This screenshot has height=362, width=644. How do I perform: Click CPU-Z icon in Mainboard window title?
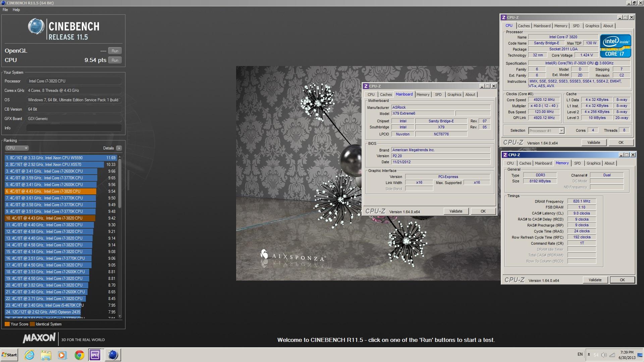point(366,86)
